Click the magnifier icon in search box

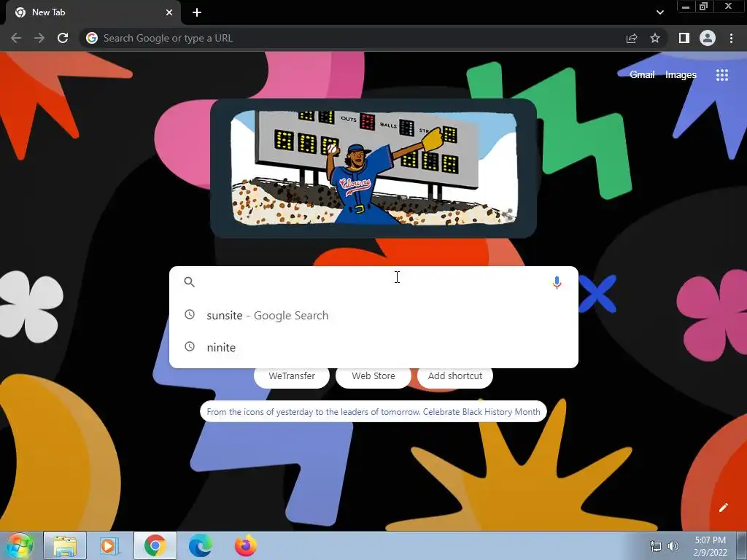[x=189, y=282]
